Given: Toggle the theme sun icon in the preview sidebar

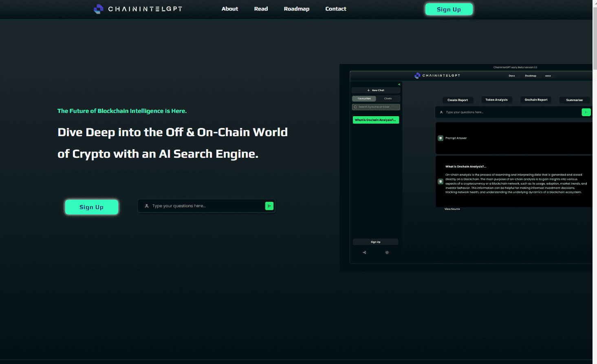Looking at the screenshot, I should 387,252.
